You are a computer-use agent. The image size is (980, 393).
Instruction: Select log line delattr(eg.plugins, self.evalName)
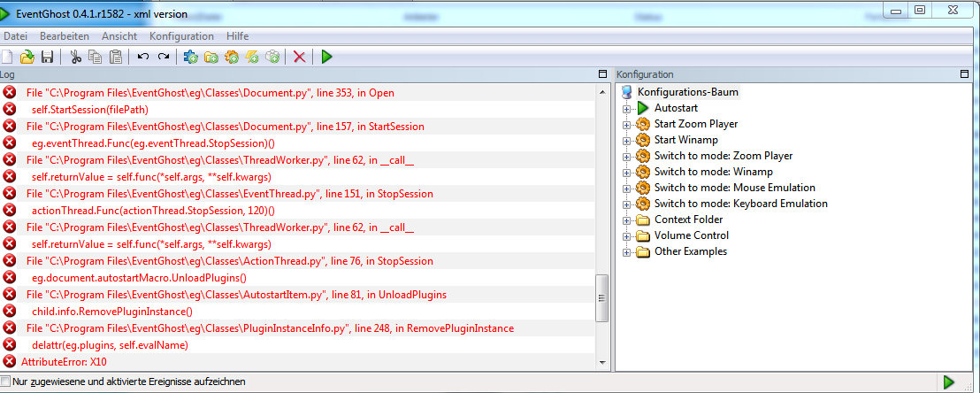pos(297,345)
